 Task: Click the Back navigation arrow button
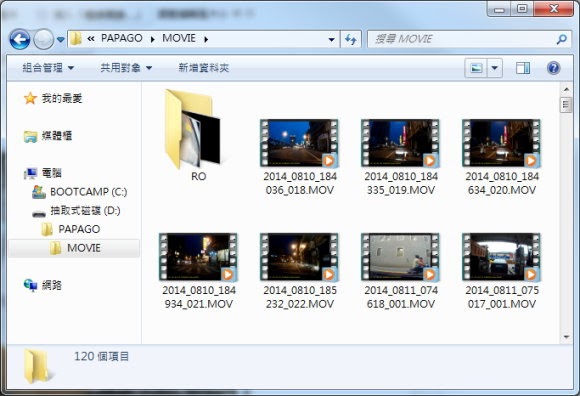coord(20,39)
